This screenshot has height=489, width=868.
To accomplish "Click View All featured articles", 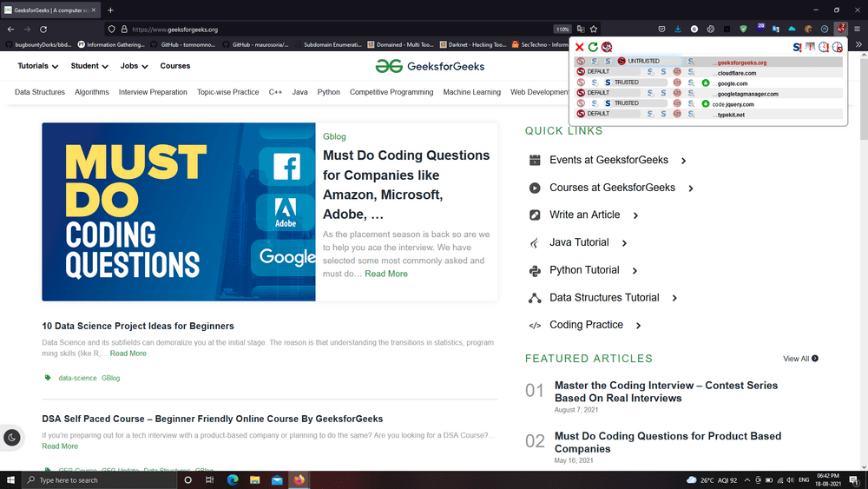I will 800,359.
